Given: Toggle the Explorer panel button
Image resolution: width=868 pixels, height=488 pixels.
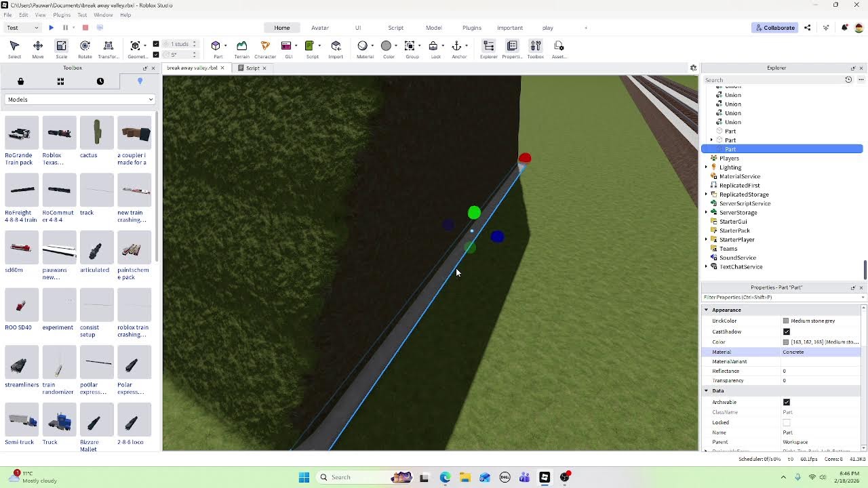Looking at the screenshot, I should tap(488, 49).
